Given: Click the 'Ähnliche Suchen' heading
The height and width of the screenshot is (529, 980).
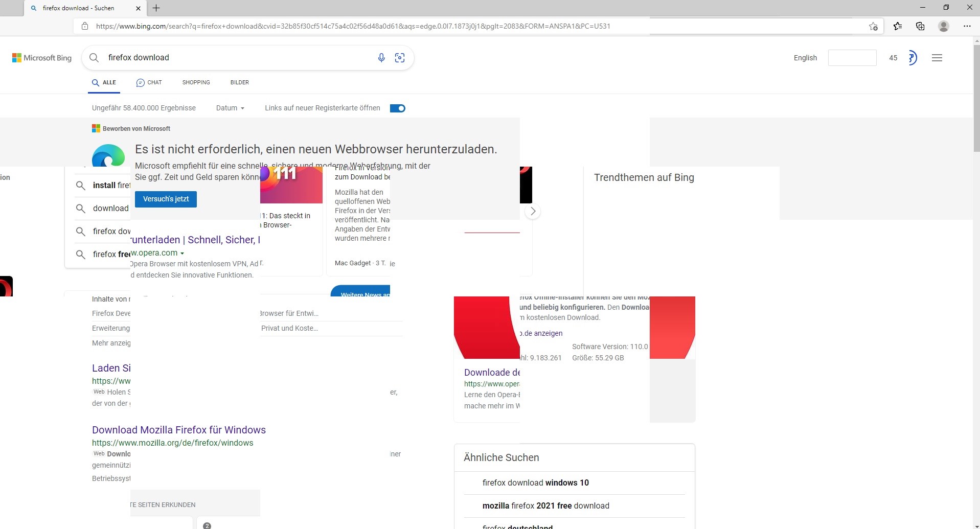Looking at the screenshot, I should [x=501, y=458].
